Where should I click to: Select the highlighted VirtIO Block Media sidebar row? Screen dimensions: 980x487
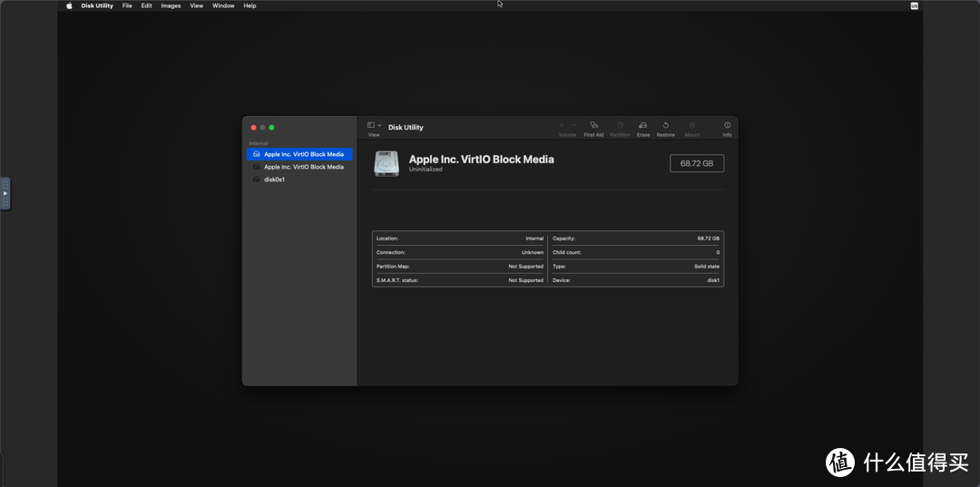click(x=299, y=154)
